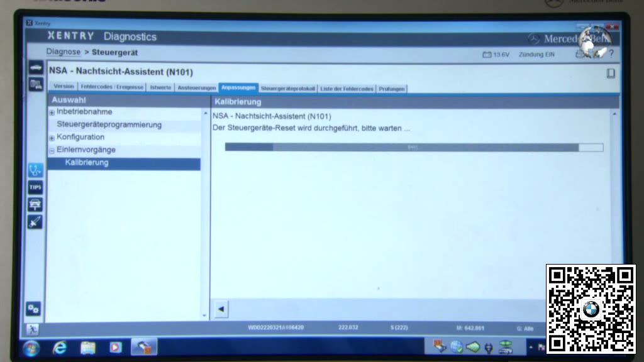Collapse the Einlernvorgänge tree node
The width and height of the screenshot is (644, 362).
(x=52, y=151)
